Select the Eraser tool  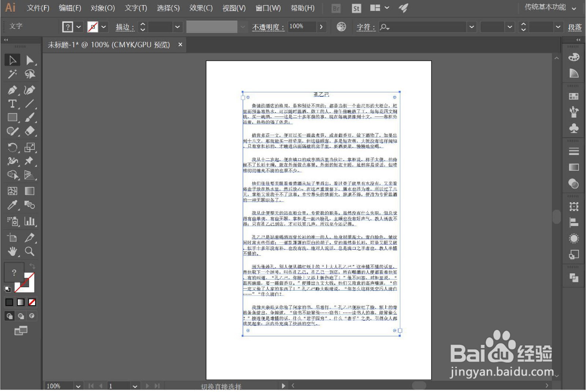[x=30, y=131]
